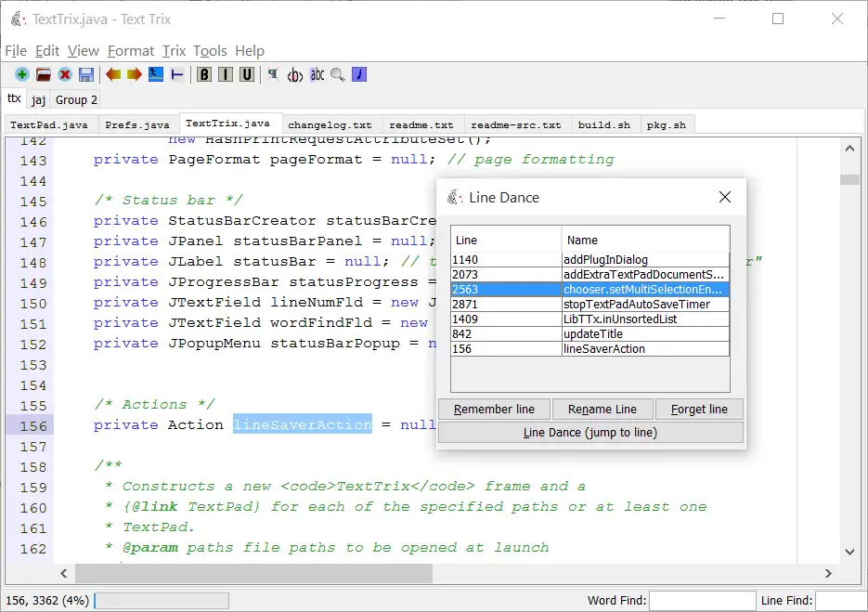Click the magnifying glass find icon

click(x=338, y=74)
